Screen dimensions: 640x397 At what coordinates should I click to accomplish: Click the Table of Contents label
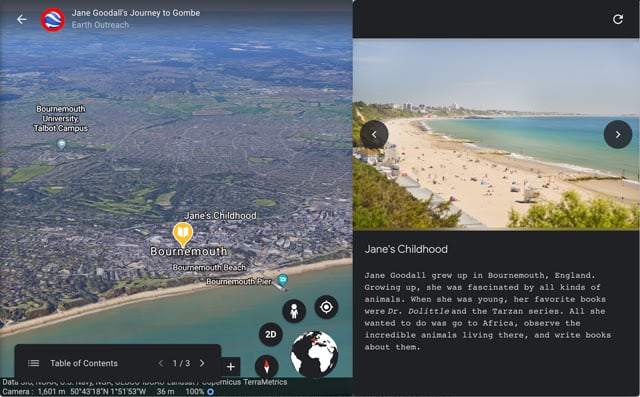pyautogui.click(x=84, y=363)
